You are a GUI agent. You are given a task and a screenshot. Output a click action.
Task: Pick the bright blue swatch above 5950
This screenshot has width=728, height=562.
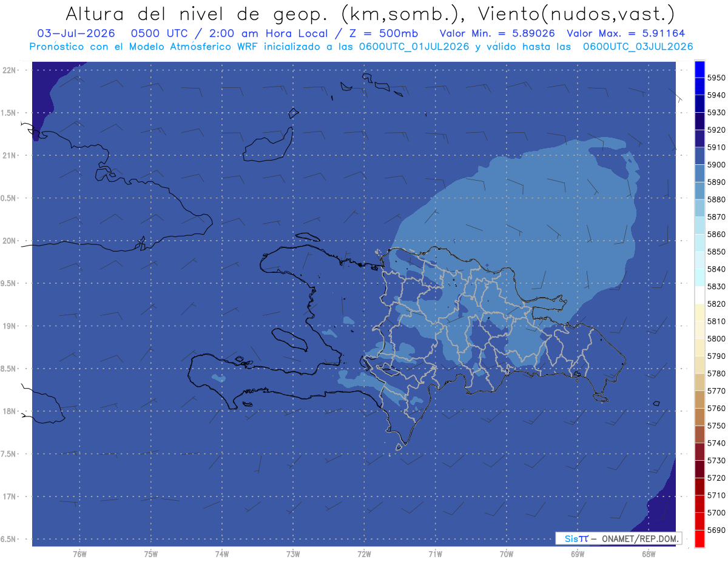(699, 69)
